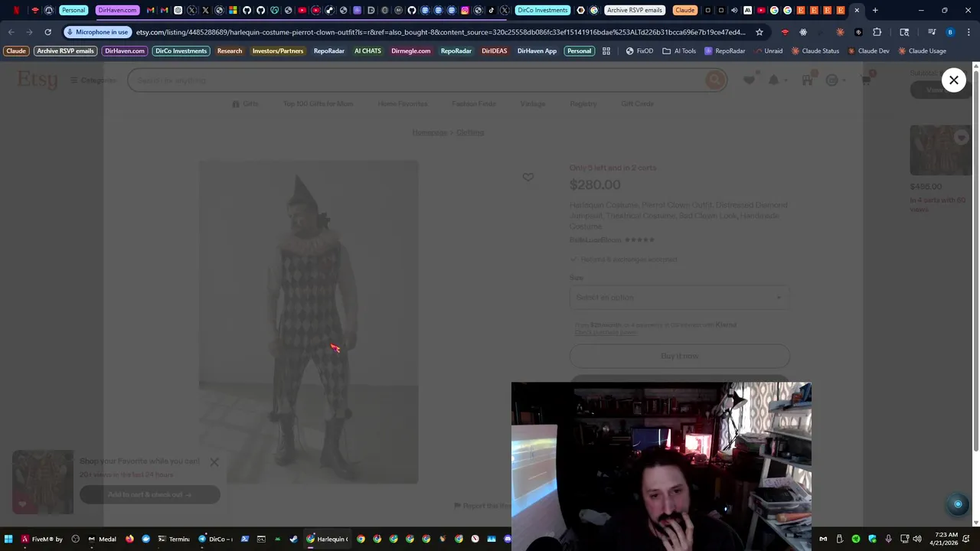Image resolution: width=980 pixels, height=551 pixels.
Task: Click the 'Microphone in use' indicator
Action: (97, 32)
